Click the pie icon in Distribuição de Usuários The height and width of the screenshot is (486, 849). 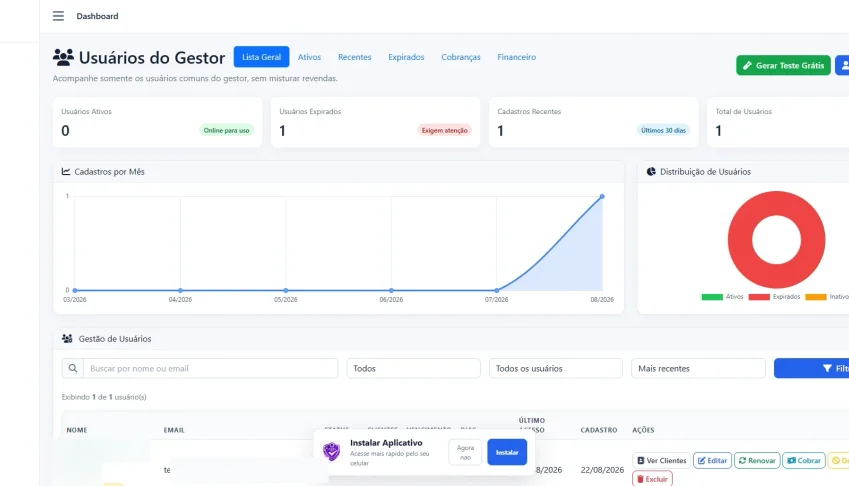point(651,172)
